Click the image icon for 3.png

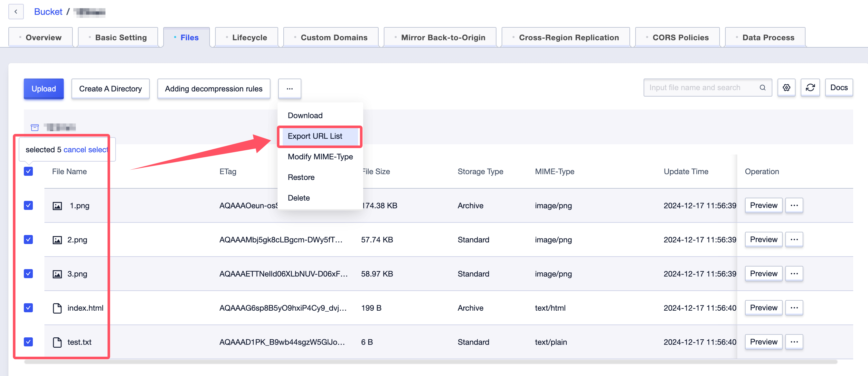57,274
